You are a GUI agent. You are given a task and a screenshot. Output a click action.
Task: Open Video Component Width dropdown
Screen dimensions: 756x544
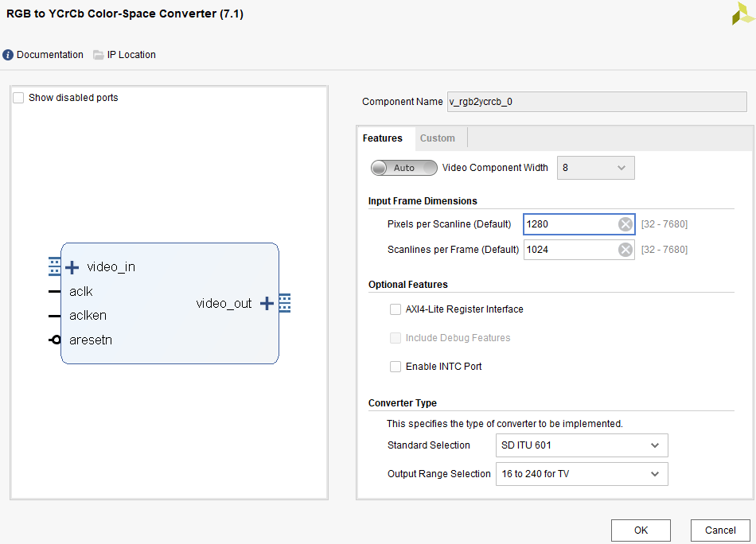(x=595, y=168)
